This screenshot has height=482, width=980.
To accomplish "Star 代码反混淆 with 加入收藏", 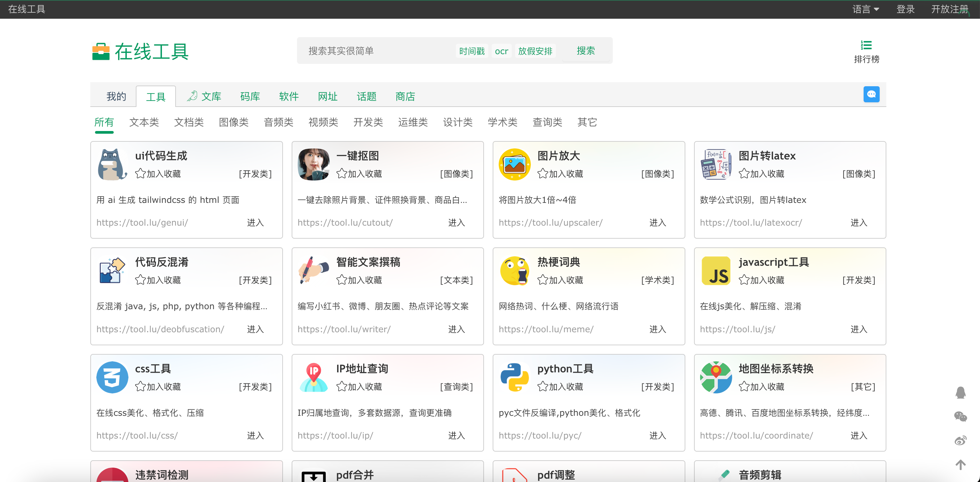I will tap(158, 280).
